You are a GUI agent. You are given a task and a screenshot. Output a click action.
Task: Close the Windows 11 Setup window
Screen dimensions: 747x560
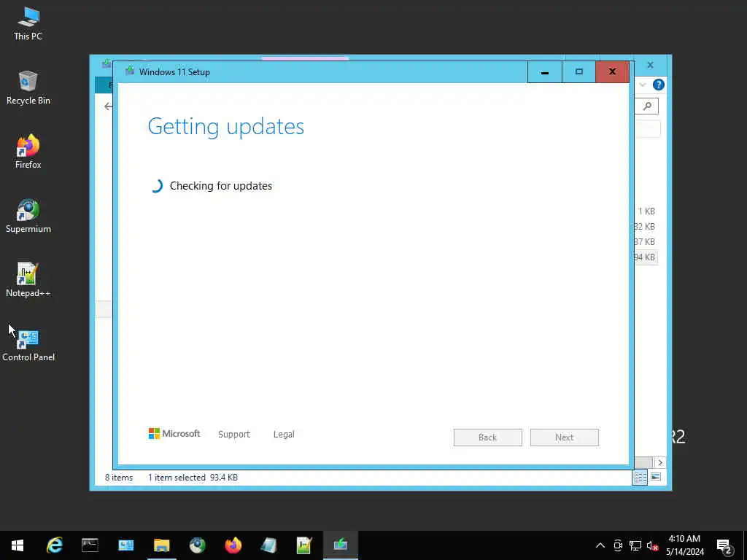pos(612,72)
